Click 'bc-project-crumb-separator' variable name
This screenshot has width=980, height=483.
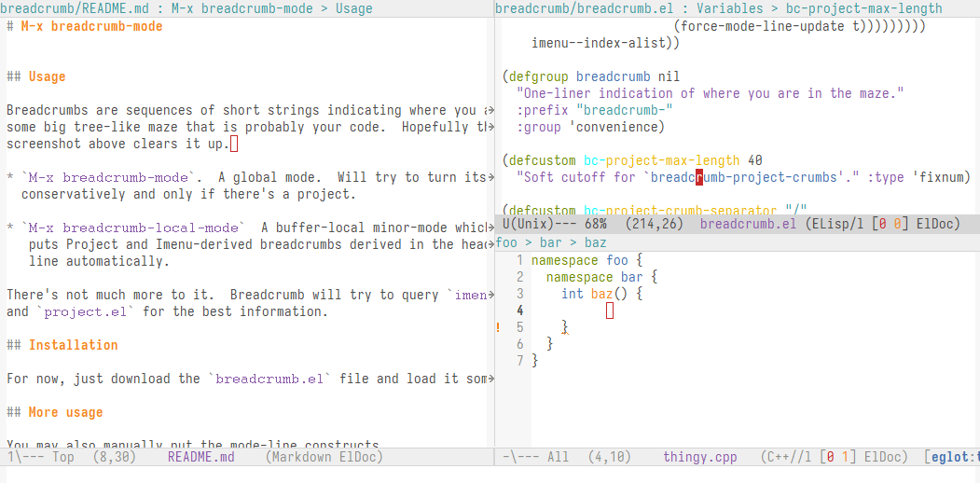coord(678,210)
